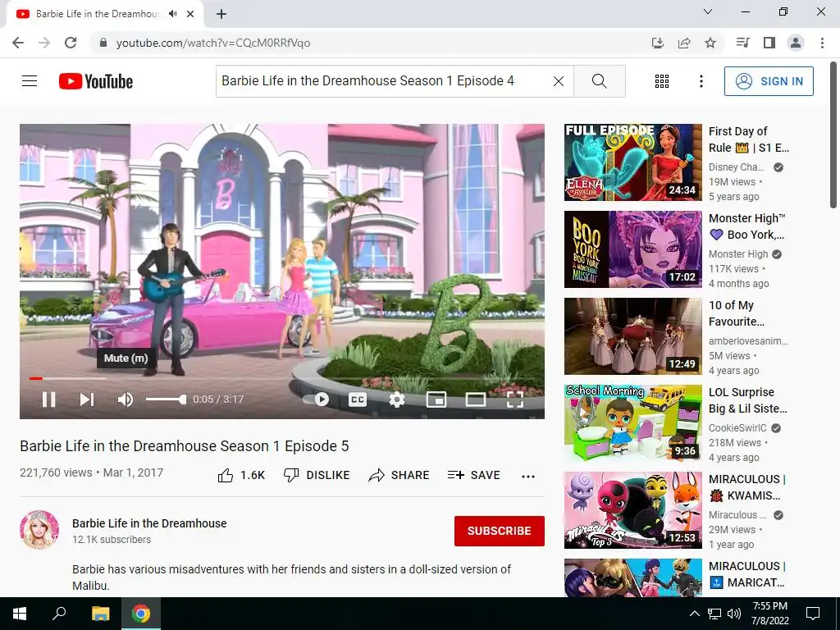This screenshot has width=840, height=630.
Task: Open School Morning LOL Surprise thumbnail
Action: coord(632,423)
